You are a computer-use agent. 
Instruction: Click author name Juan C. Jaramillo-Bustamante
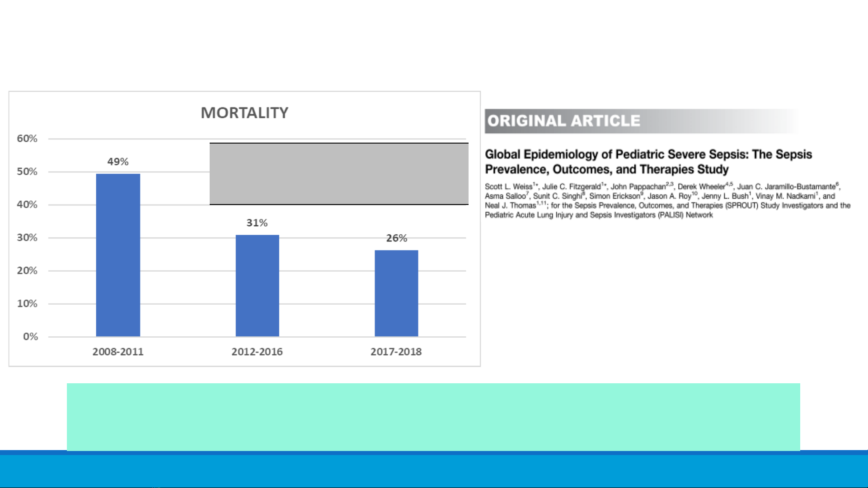(x=786, y=186)
